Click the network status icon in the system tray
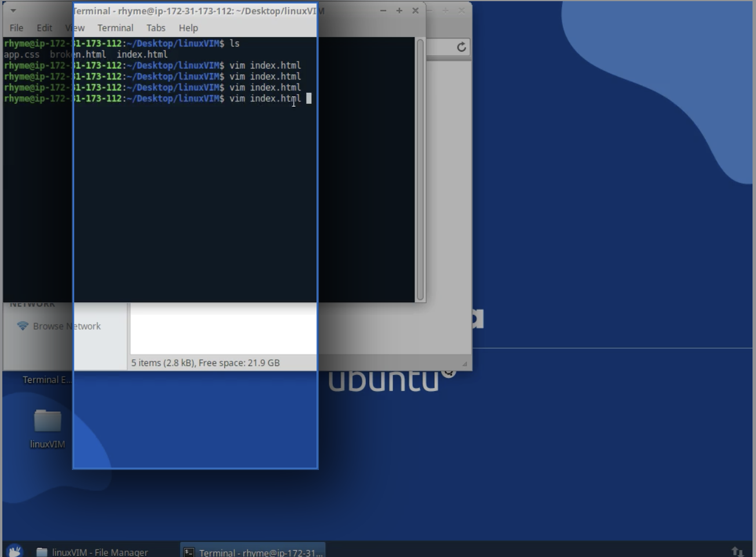 click(736, 552)
